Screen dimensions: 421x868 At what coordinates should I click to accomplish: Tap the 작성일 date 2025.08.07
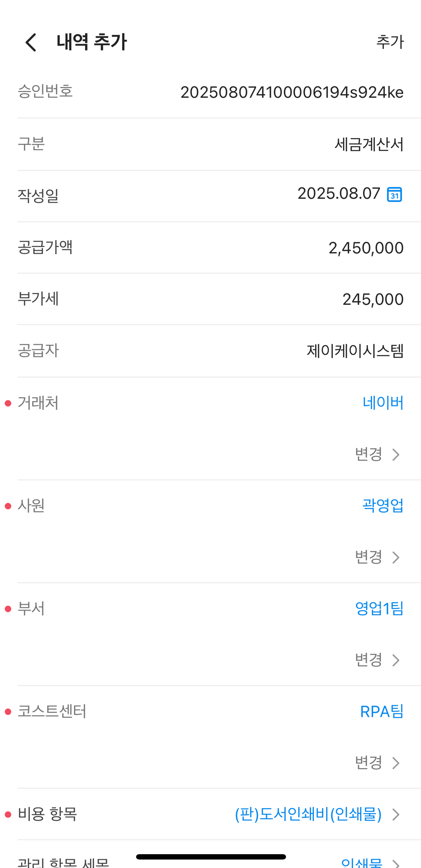click(338, 194)
